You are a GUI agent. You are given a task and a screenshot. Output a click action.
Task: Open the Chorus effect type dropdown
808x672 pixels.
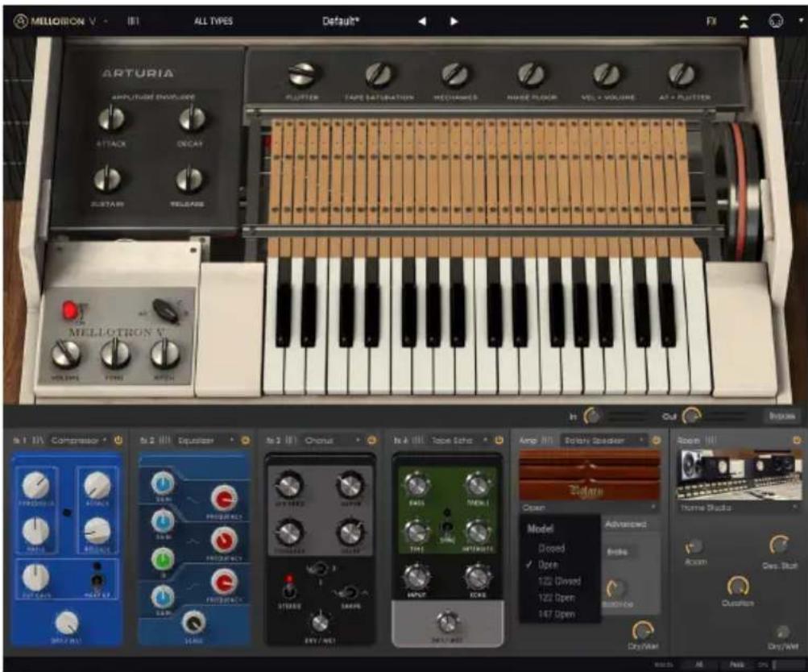[331, 440]
